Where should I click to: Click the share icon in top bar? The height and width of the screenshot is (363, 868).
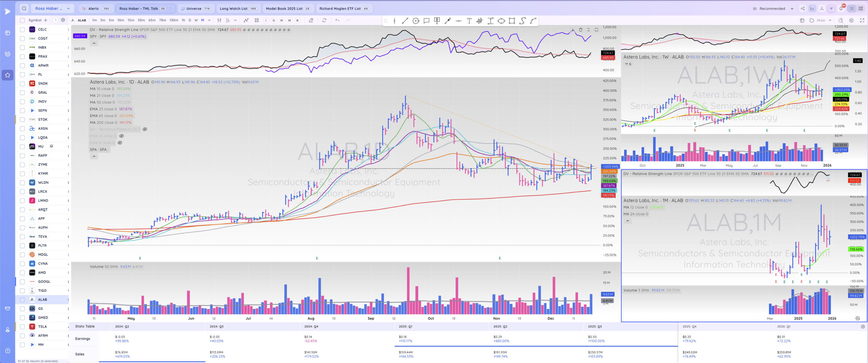[x=803, y=8]
